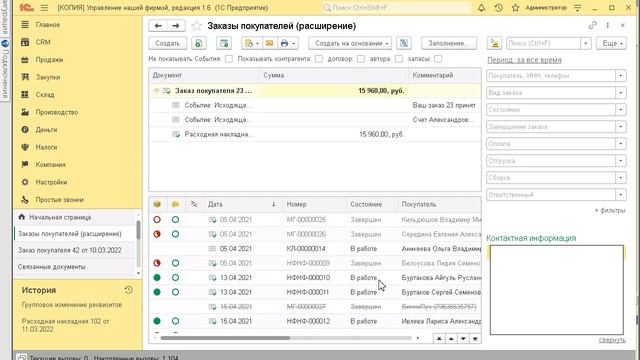Select order НФНФ-000010 row
This screenshot has height=360, width=640.
tap(315, 278)
